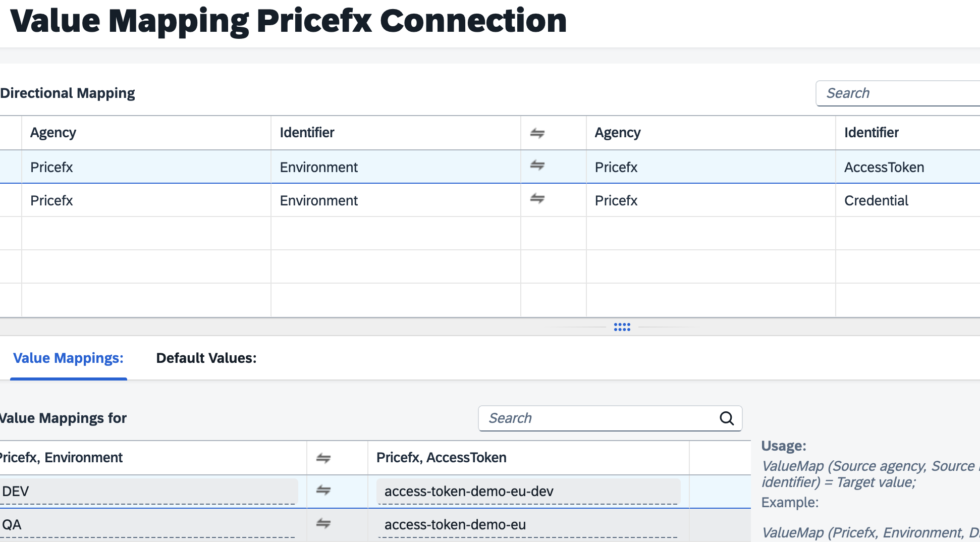This screenshot has height=542, width=980.
Task: Edit the access-token-demo-eu-dev target field
Action: [x=527, y=491]
